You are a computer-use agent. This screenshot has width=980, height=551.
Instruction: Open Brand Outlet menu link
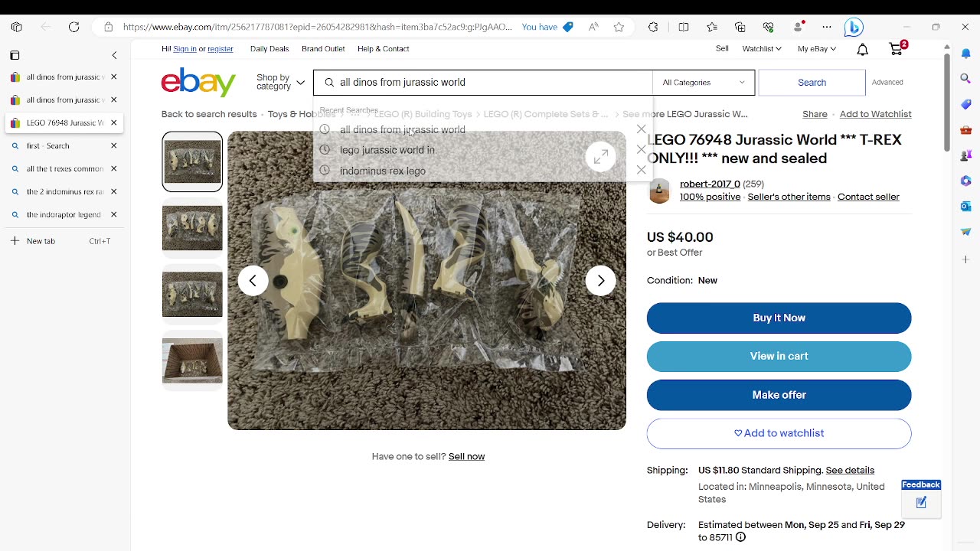pyautogui.click(x=323, y=49)
